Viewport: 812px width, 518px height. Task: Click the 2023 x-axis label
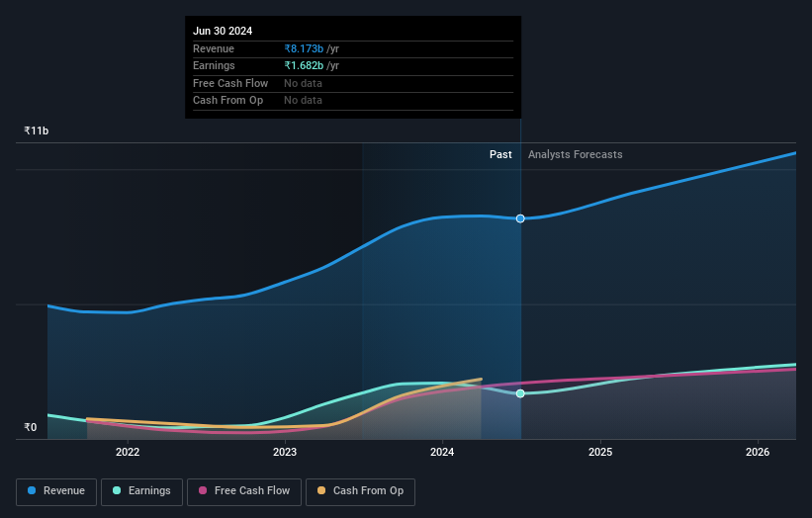click(285, 452)
